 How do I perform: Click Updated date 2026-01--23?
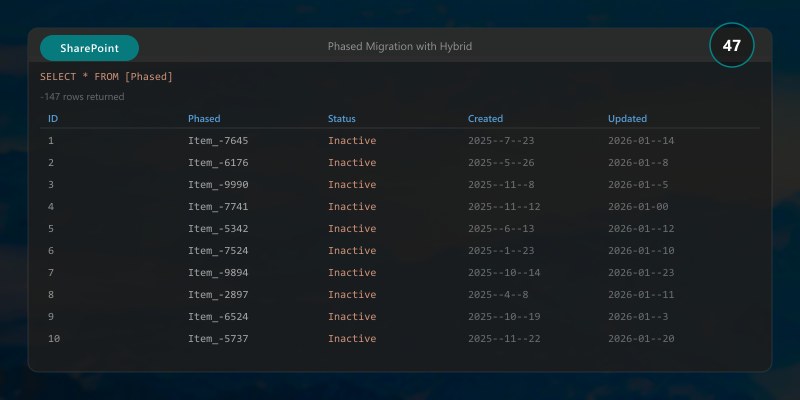coord(641,272)
